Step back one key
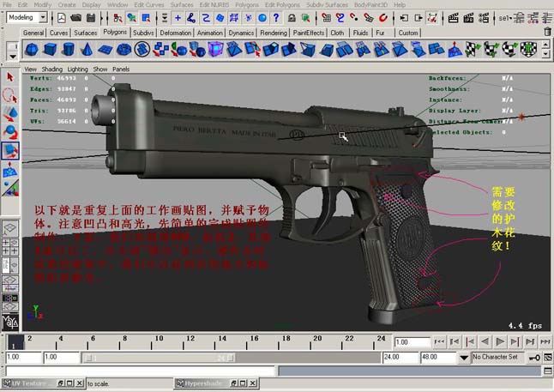This screenshot has height=392, width=554. (x=470, y=341)
